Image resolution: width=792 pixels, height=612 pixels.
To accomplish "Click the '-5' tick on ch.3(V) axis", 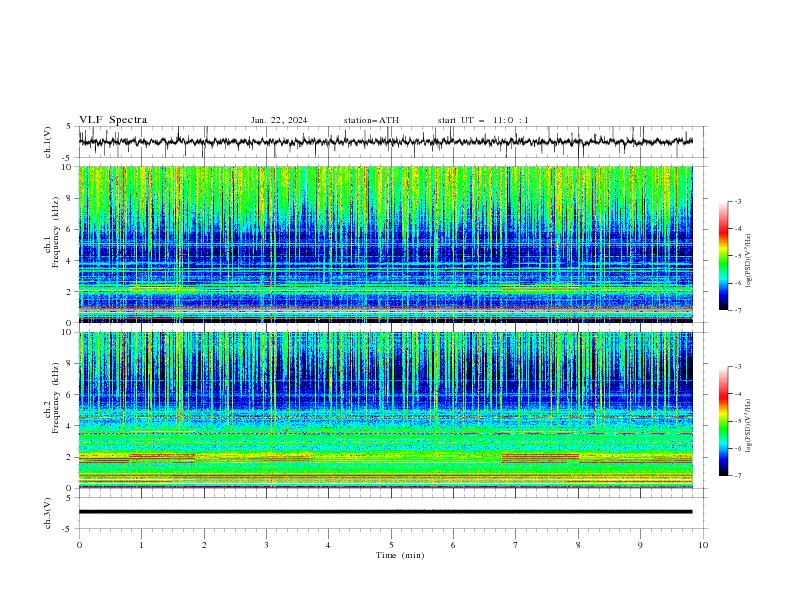I will pos(67,529).
